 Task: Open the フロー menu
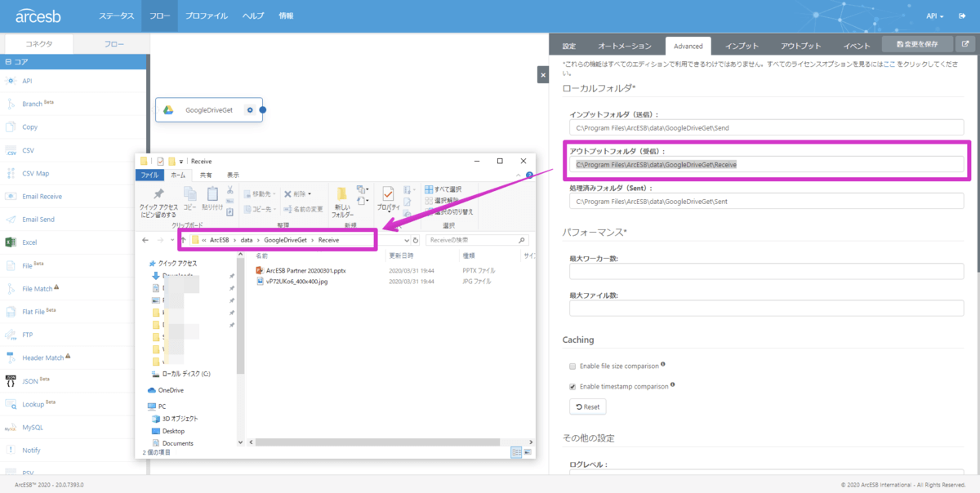click(x=159, y=16)
